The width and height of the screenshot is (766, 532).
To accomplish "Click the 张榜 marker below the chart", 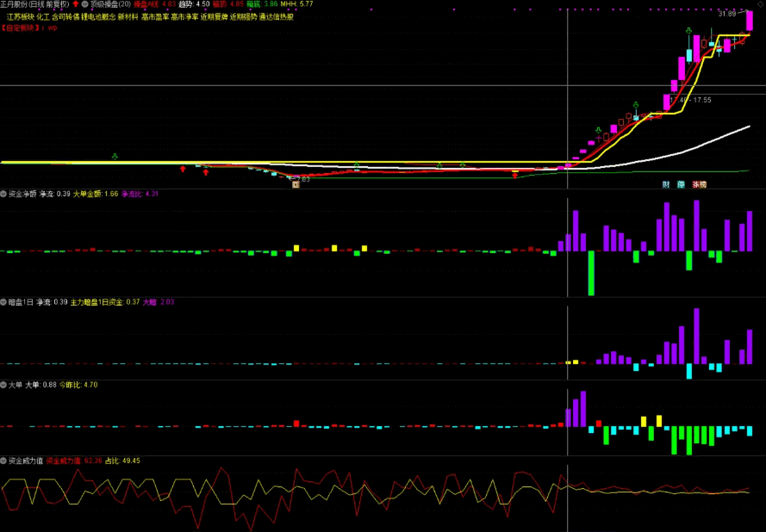I will click(x=699, y=184).
